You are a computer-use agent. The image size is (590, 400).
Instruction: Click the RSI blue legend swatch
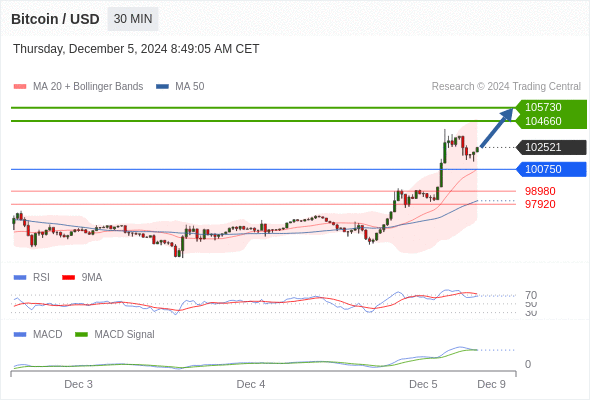pyautogui.click(x=20, y=278)
